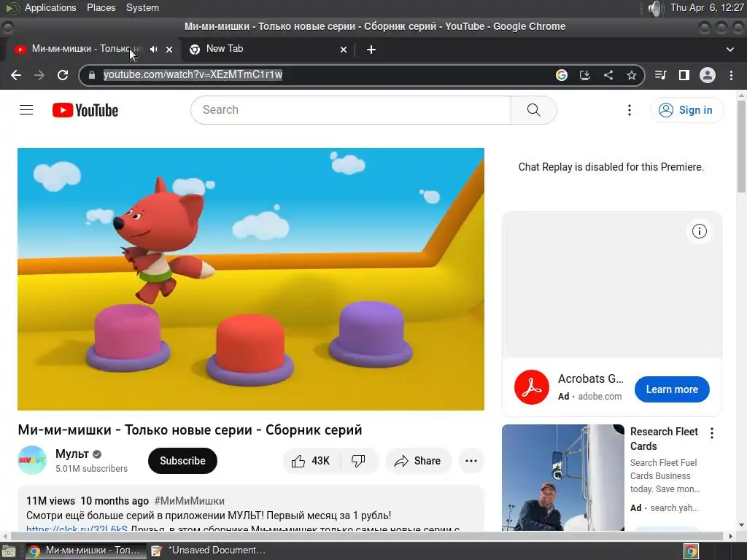The height and width of the screenshot is (560, 747).
Task: Open the Chrome profile avatar
Action: tap(708, 75)
